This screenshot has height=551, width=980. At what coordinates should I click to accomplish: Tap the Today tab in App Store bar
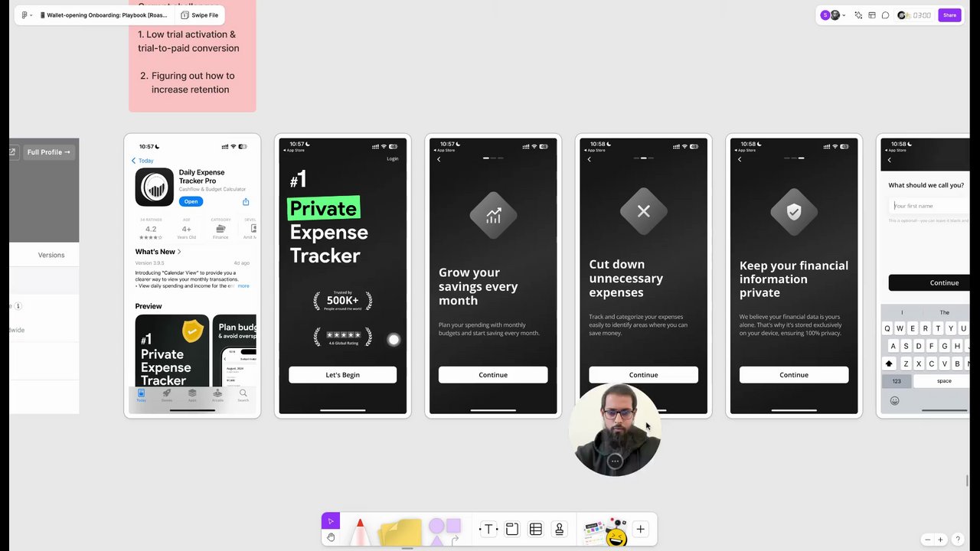pos(141,396)
